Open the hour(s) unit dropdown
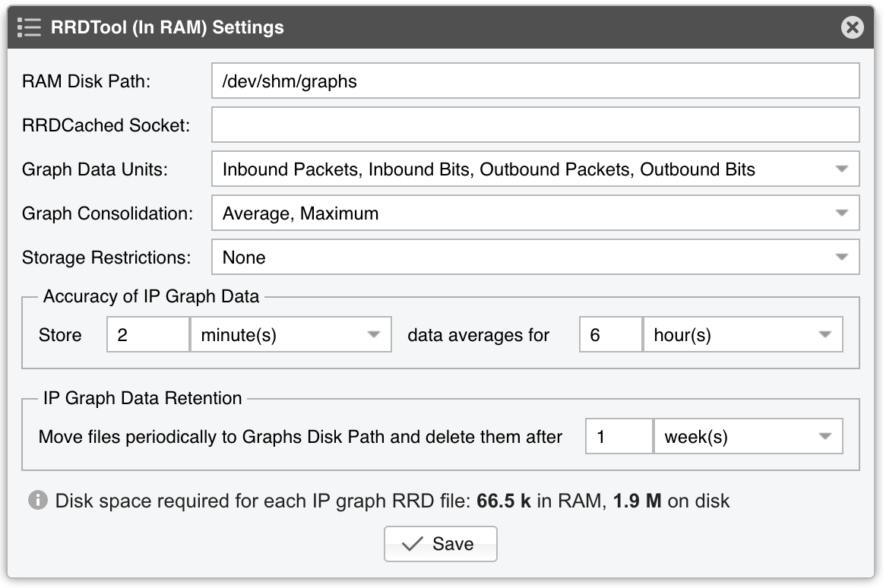The width and height of the screenshot is (883, 588). [x=742, y=334]
